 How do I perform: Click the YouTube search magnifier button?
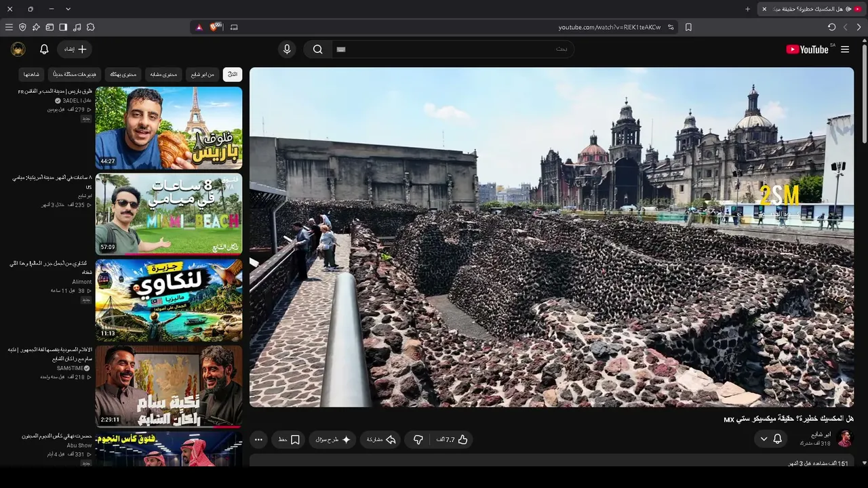317,49
